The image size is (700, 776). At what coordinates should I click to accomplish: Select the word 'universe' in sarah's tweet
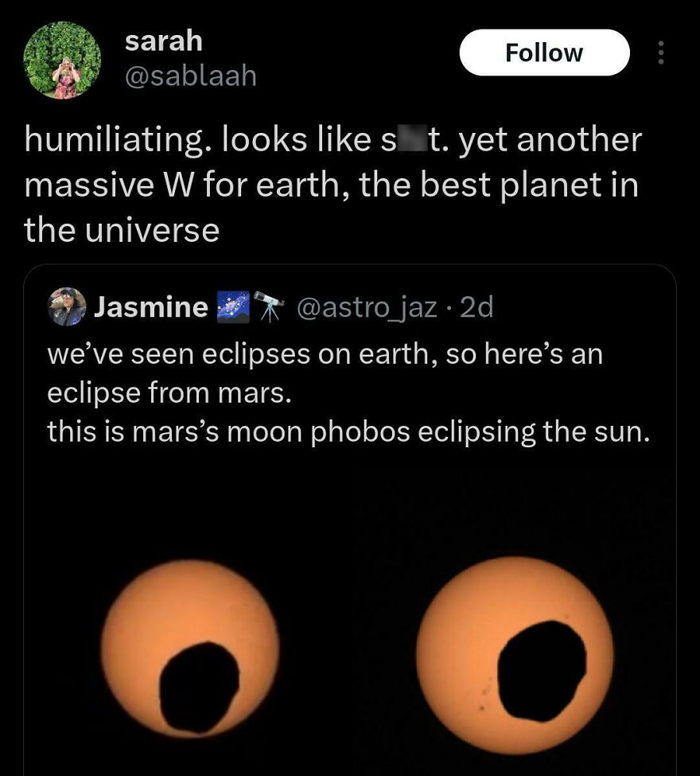(x=154, y=229)
